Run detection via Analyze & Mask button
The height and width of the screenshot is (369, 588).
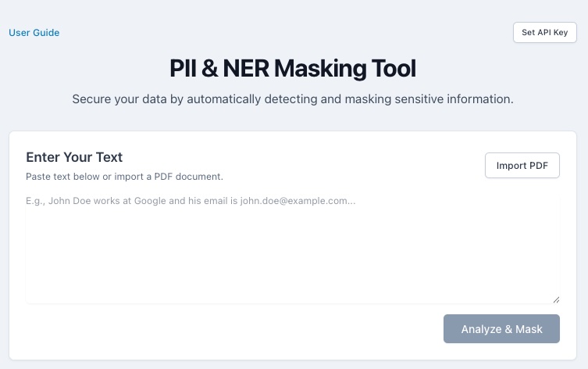click(x=501, y=329)
